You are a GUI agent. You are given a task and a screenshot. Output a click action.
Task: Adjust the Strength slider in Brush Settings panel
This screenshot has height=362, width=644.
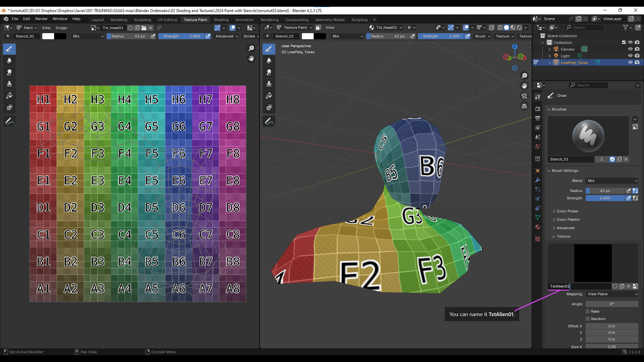click(605, 198)
